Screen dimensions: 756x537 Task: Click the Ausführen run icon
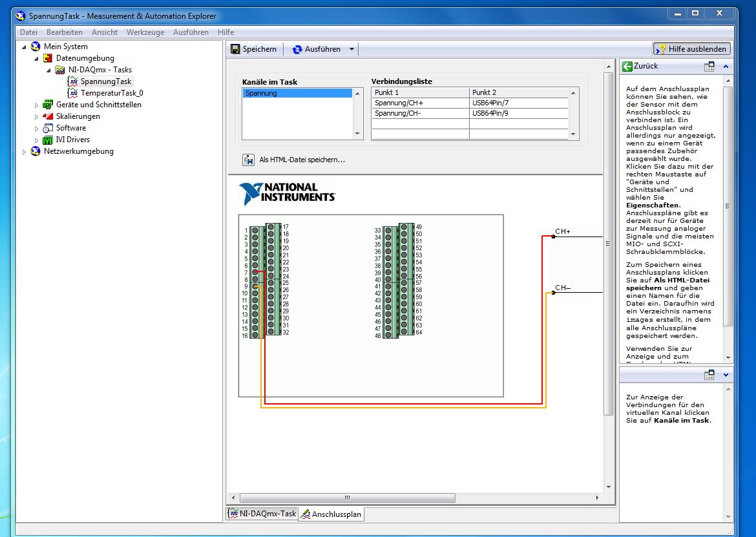(297, 49)
